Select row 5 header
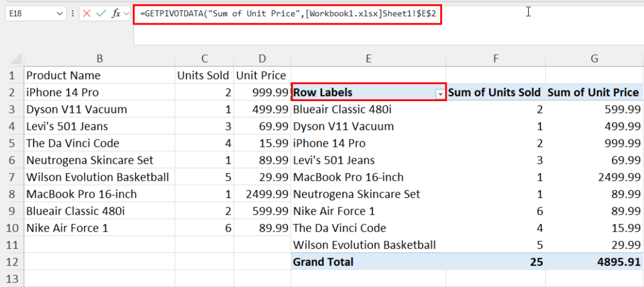 11,143
